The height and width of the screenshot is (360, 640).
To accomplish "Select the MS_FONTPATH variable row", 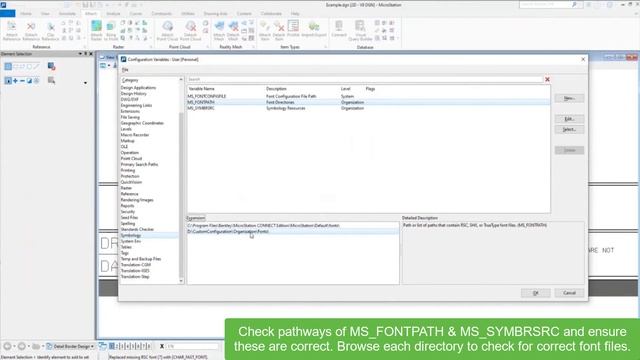I will (x=368, y=102).
